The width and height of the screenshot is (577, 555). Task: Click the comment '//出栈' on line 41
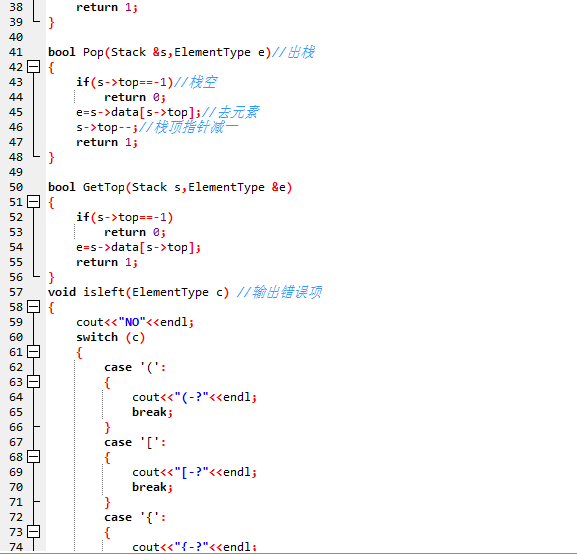293,52
